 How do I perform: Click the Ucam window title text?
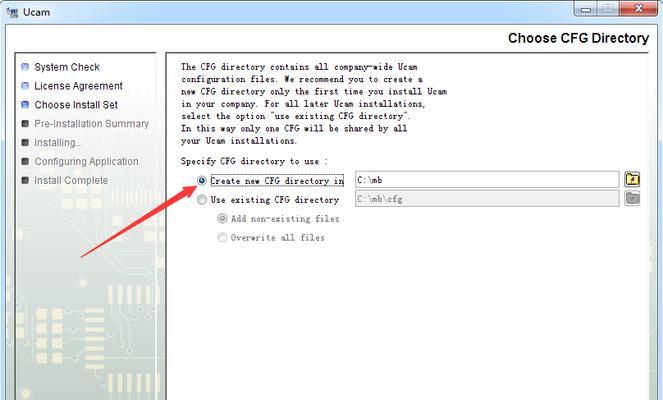tap(36, 12)
